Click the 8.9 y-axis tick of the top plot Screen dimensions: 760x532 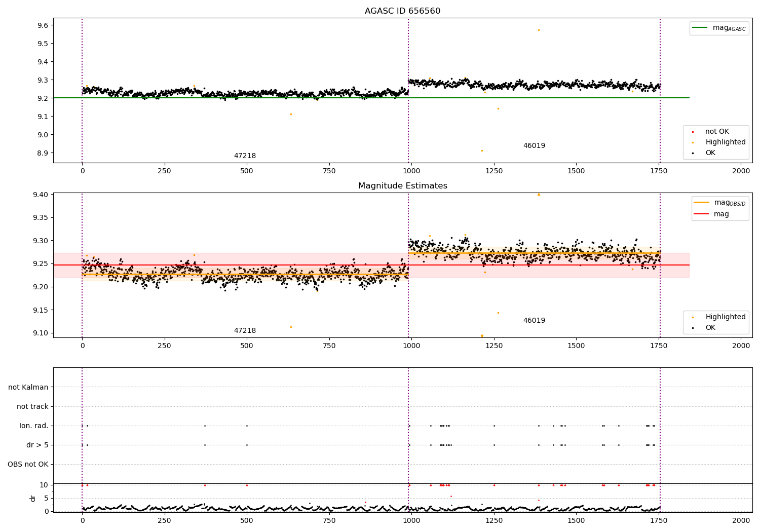[43, 153]
